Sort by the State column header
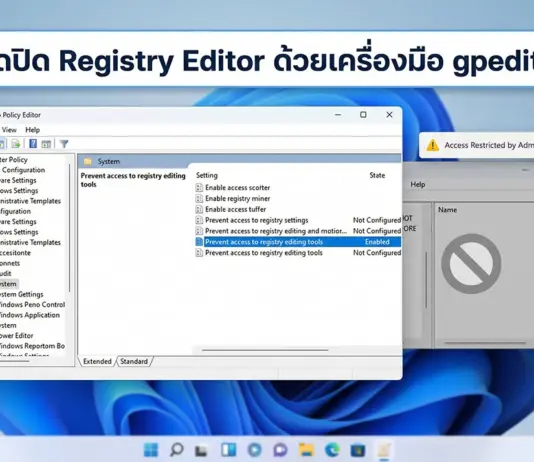 (x=377, y=175)
